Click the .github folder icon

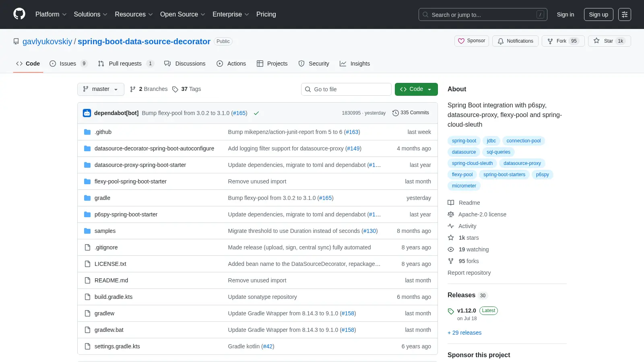[87, 132]
